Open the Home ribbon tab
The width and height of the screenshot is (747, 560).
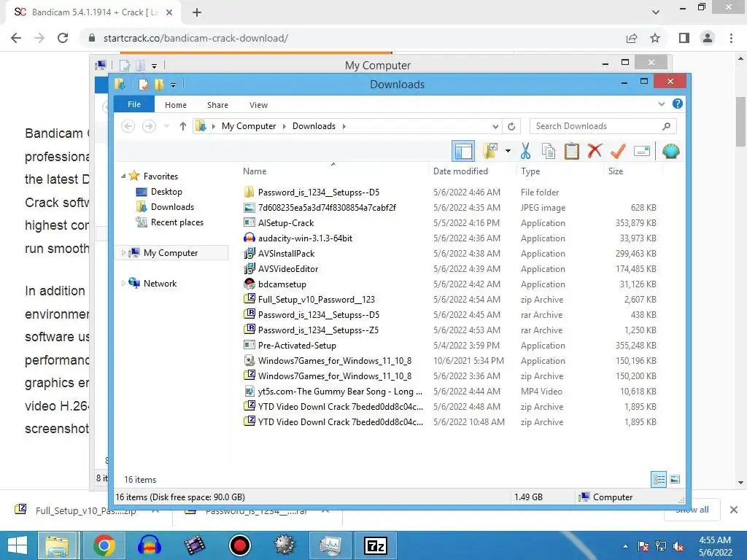pyautogui.click(x=176, y=105)
